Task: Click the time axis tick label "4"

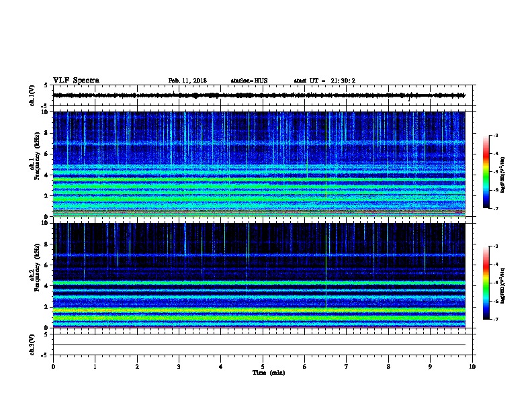Action: coord(221,367)
